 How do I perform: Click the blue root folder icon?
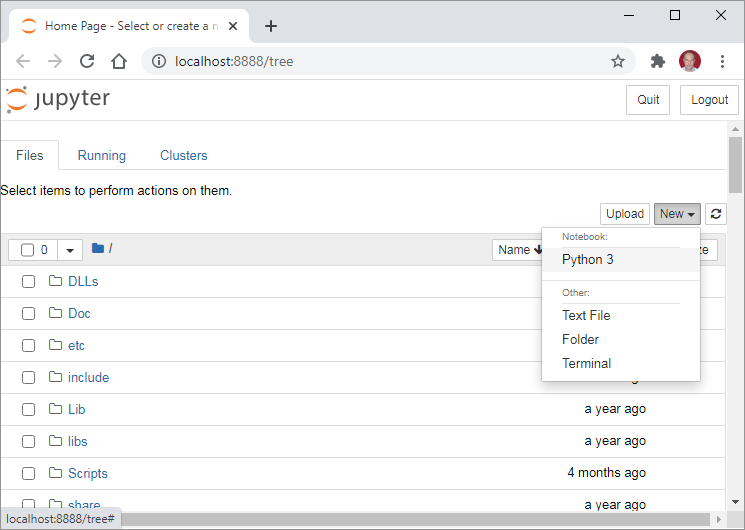98,248
